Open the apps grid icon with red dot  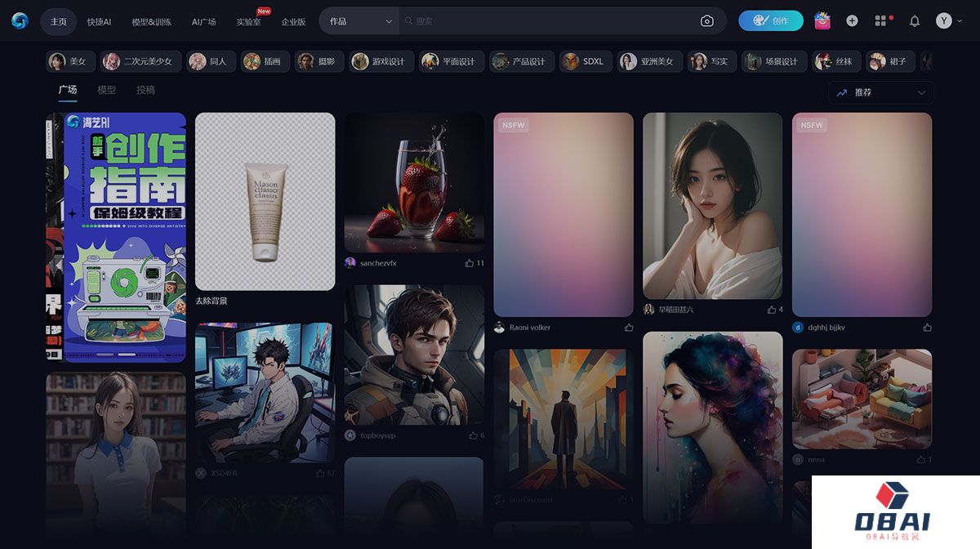(x=880, y=20)
